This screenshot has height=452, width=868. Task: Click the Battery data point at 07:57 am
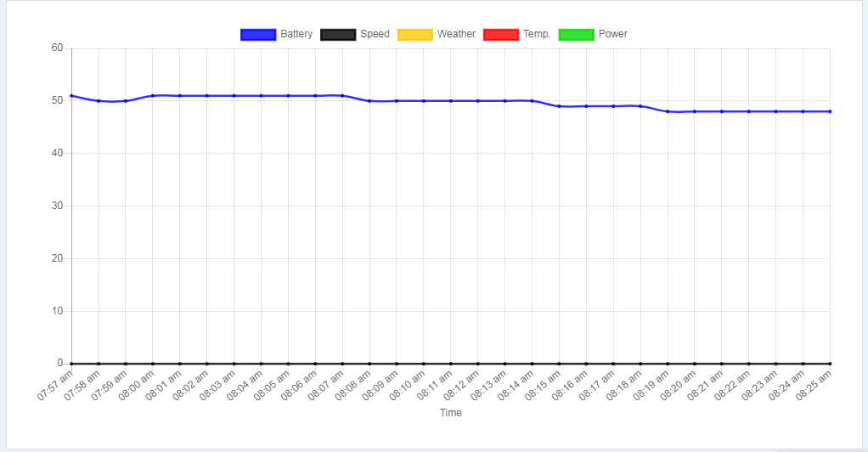click(71, 96)
